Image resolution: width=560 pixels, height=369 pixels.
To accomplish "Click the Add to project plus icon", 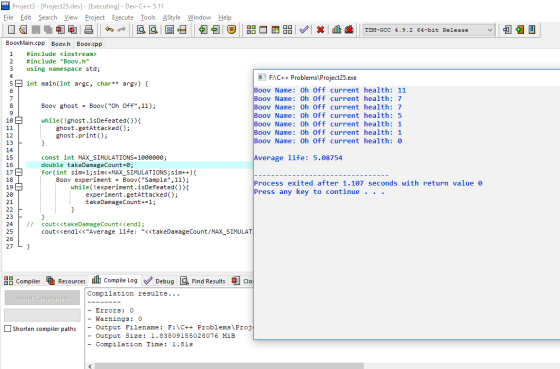I will point(203,30).
